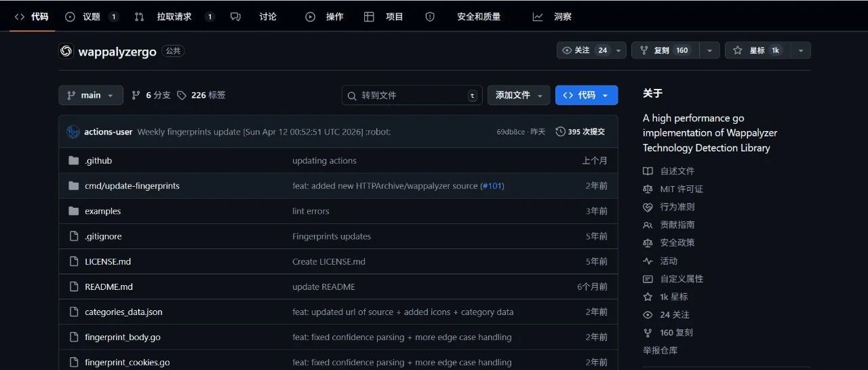Image resolution: width=868 pixels, height=370 pixels.
Task: Open the MIT 许可证 license link
Action: 673,189
